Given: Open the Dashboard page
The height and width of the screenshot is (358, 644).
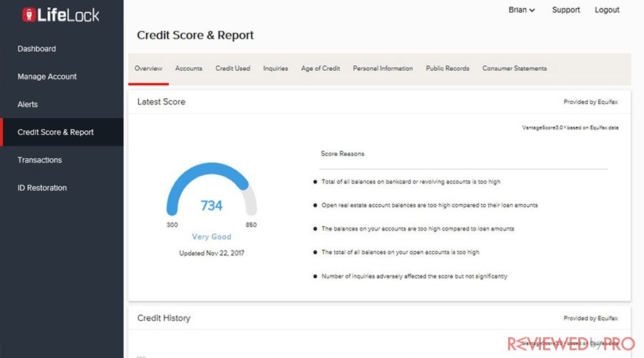Looking at the screenshot, I should [x=36, y=49].
